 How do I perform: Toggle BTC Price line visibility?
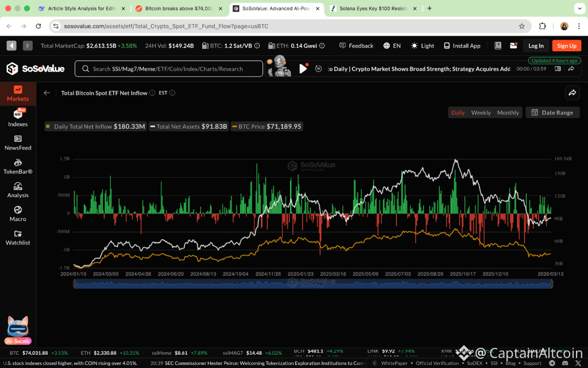pyautogui.click(x=267, y=126)
